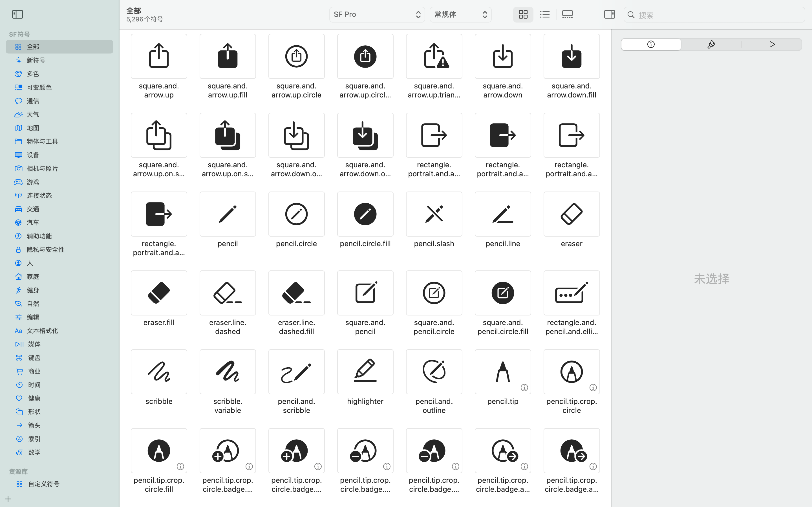Switch to grid view mode

click(x=523, y=14)
